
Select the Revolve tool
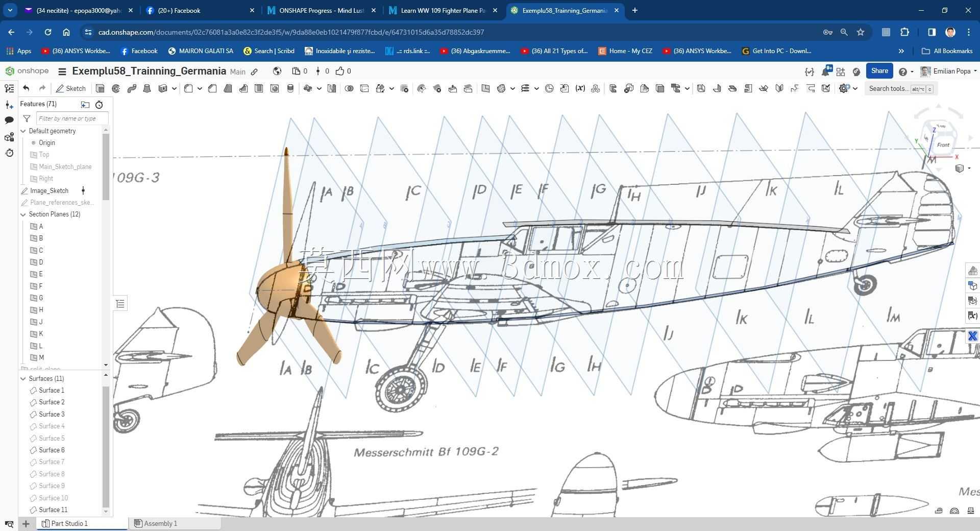116,88
